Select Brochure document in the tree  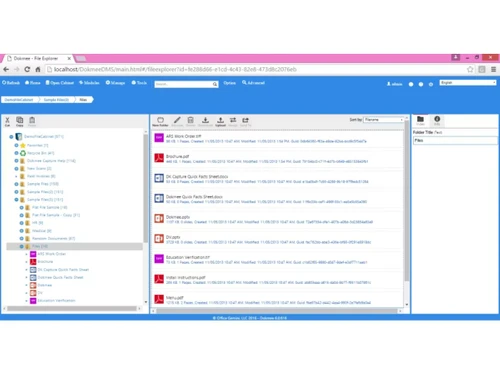[45, 262]
